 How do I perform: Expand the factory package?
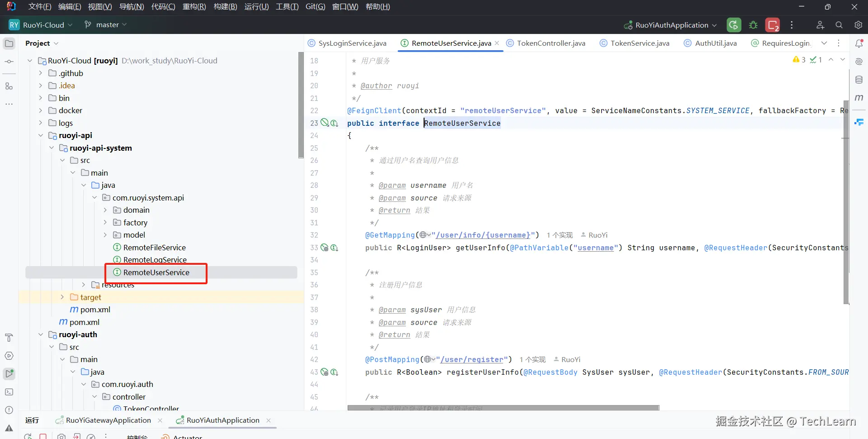coord(105,223)
